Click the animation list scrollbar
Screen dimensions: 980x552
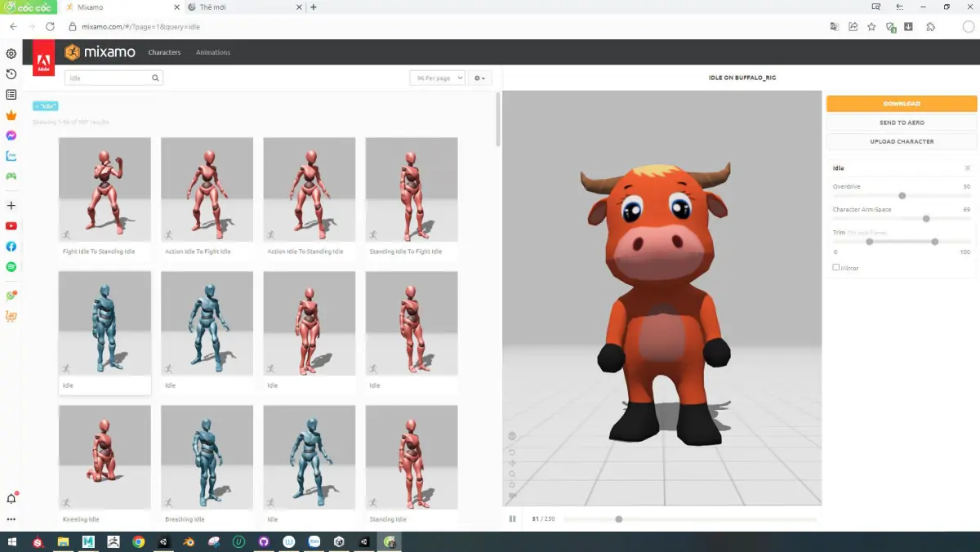pyautogui.click(x=499, y=119)
